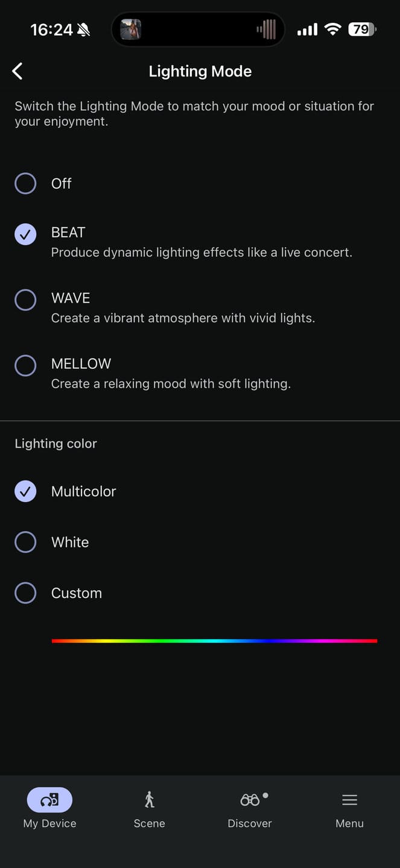
Task: Switch to the Discover tab label
Action: tap(250, 823)
